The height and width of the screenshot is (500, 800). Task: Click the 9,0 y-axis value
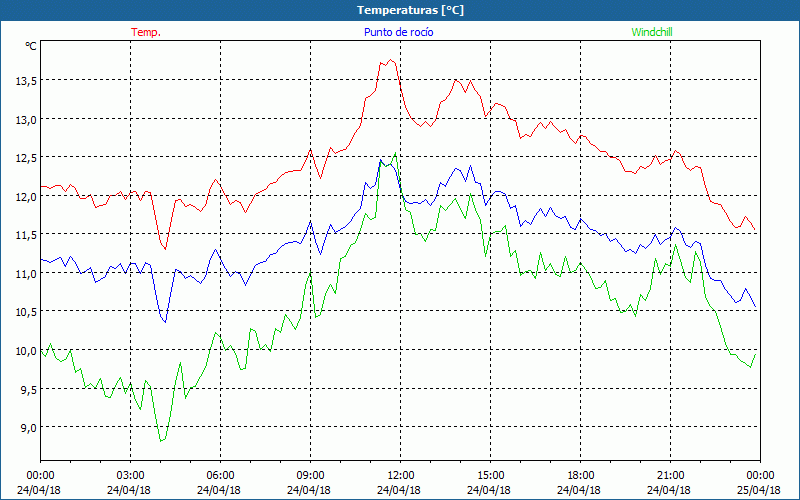(28, 428)
